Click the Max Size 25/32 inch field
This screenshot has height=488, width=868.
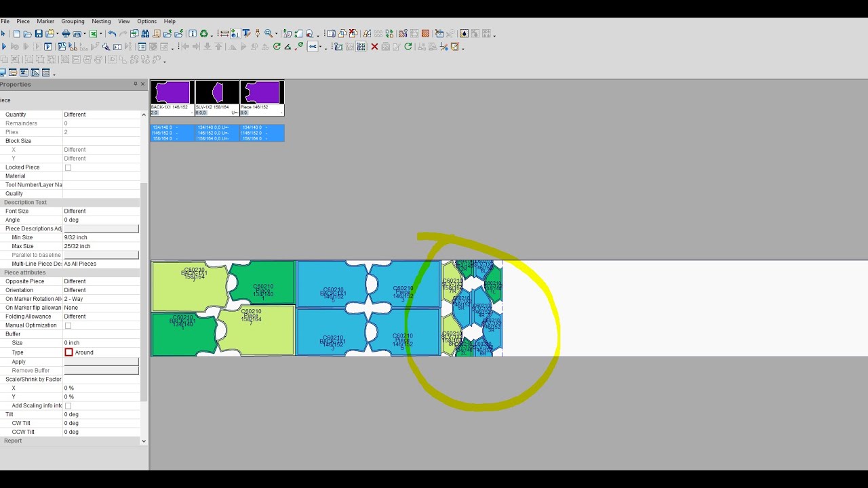(x=101, y=246)
